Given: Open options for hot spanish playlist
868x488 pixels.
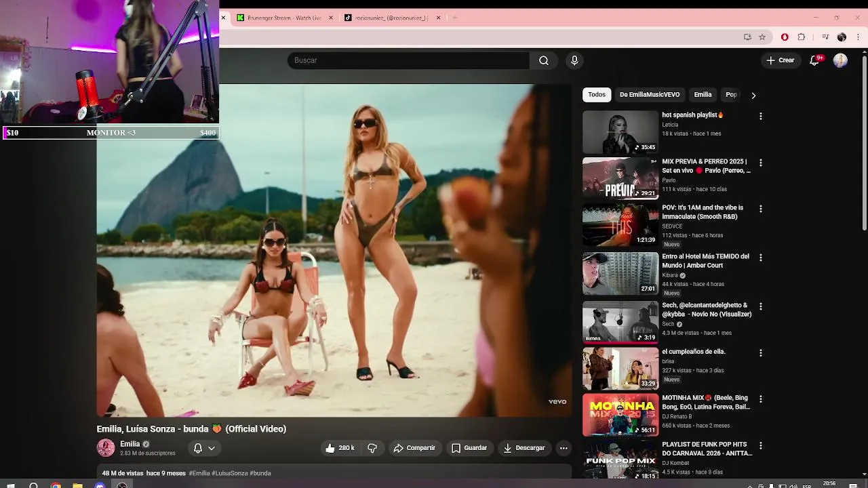Looking at the screenshot, I should (x=760, y=117).
